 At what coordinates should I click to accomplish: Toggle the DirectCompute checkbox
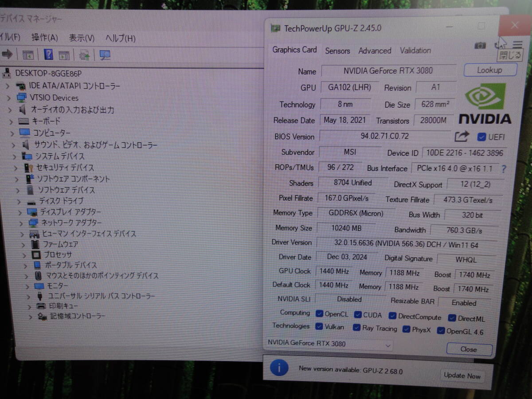pyautogui.click(x=392, y=316)
